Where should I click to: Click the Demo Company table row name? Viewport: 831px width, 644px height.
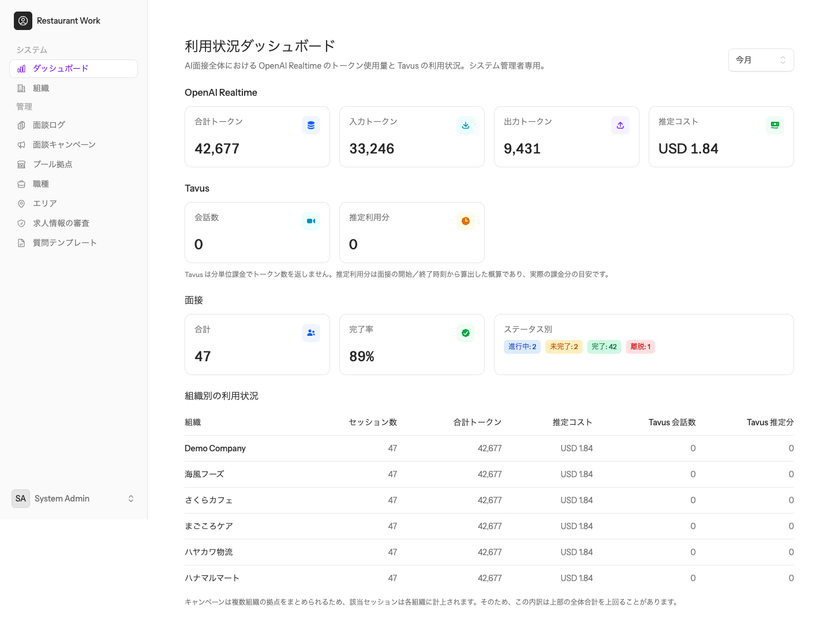click(x=215, y=448)
